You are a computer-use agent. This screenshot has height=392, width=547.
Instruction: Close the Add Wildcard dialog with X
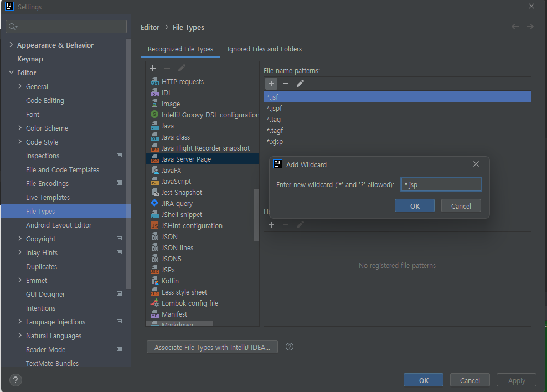point(476,164)
